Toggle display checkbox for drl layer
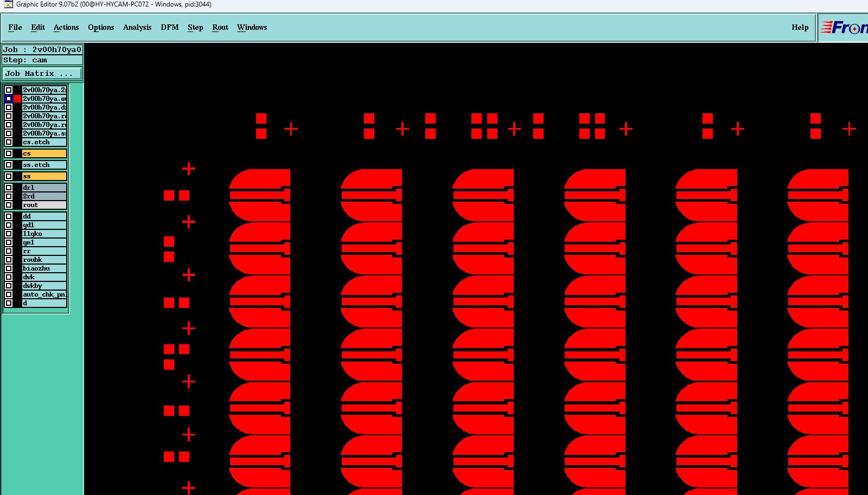868x495 pixels. tap(9, 188)
